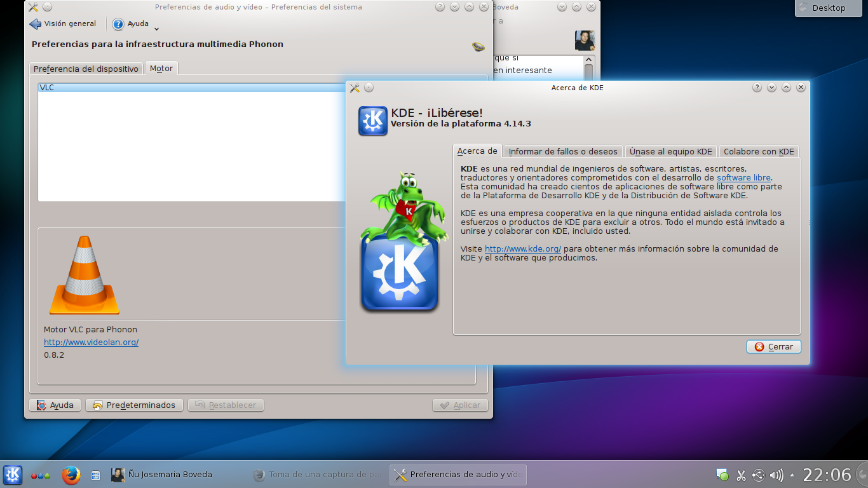Open the videolan.org link

coord(91,342)
